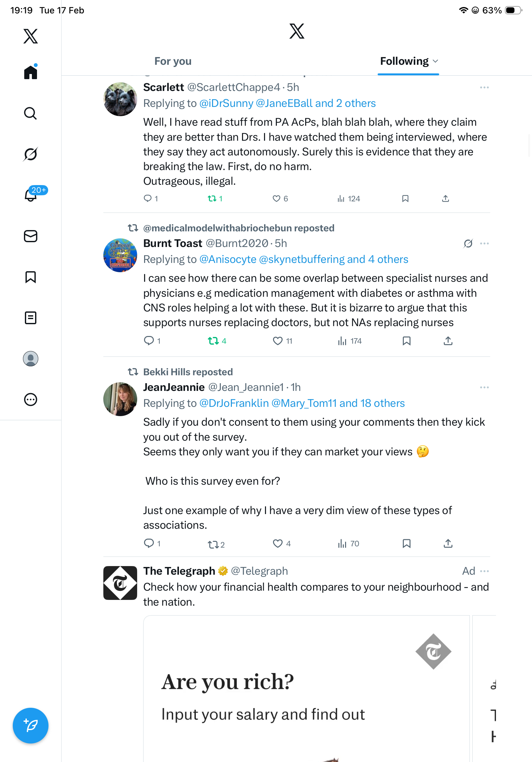Open Lists icon in the sidebar
532x762 pixels.
[x=31, y=317]
